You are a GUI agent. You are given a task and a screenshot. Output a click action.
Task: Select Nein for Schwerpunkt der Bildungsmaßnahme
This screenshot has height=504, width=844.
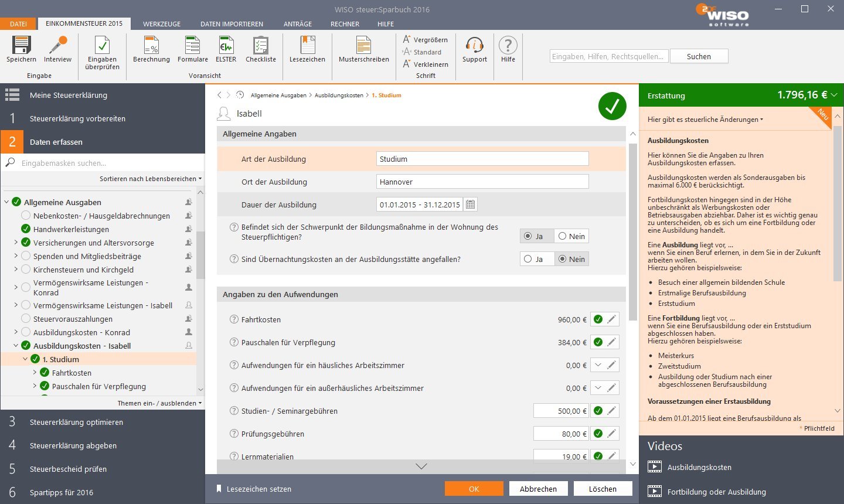click(571, 236)
